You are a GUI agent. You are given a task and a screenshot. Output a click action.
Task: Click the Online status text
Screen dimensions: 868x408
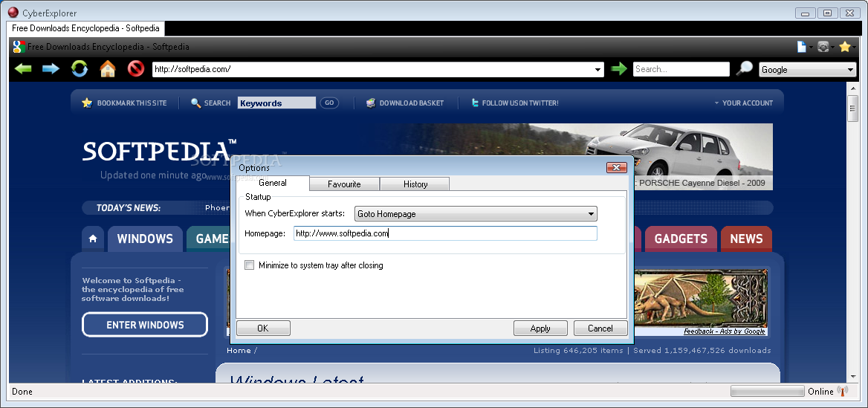point(821,392)
